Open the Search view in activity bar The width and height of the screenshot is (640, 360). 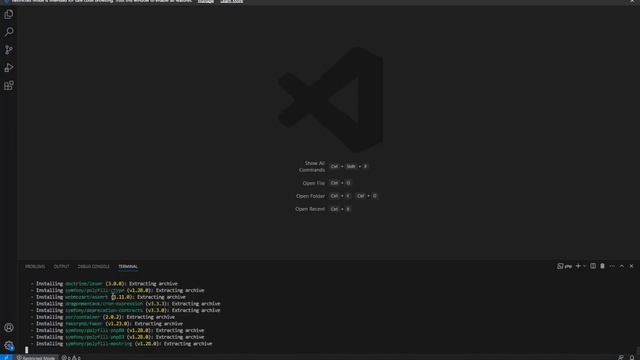click(9, 32)
